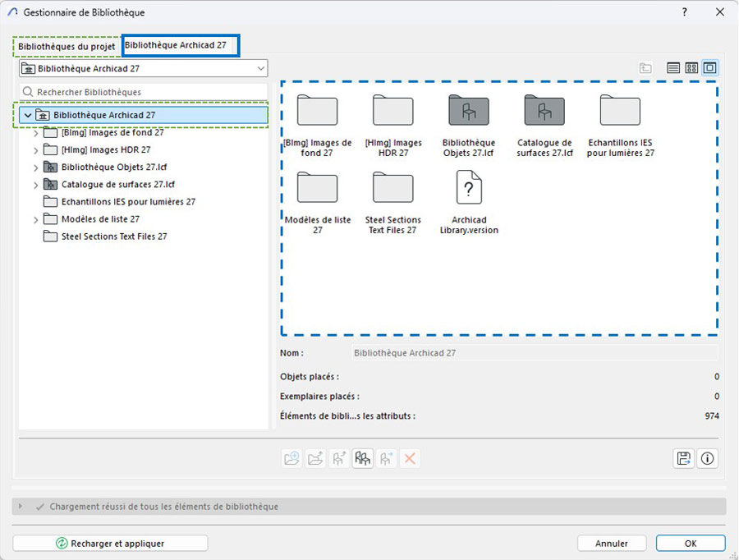The image size is (739, 560).
Task: Expand Bibliothèque Objets 27.lcf tree node
Action: click(x=36, y=168)
